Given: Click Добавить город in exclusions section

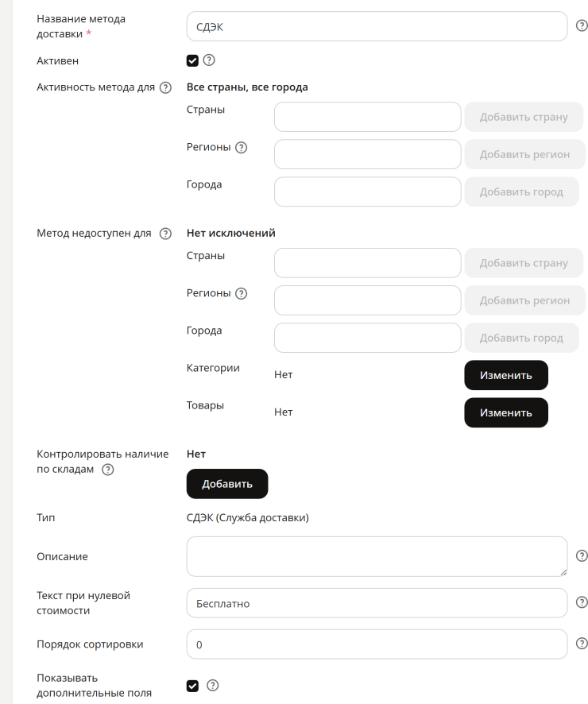Looking at the screenshot, I should (x=521, y=338).
